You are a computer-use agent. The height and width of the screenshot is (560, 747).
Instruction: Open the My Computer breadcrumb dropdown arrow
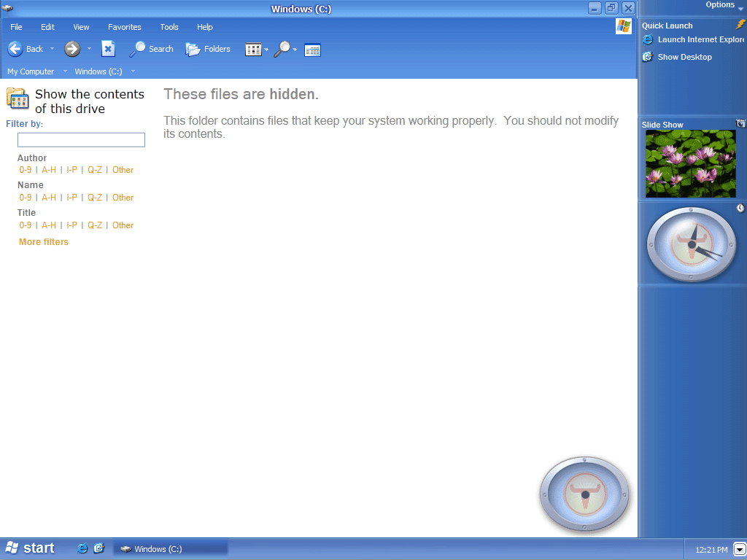point(65,71)
